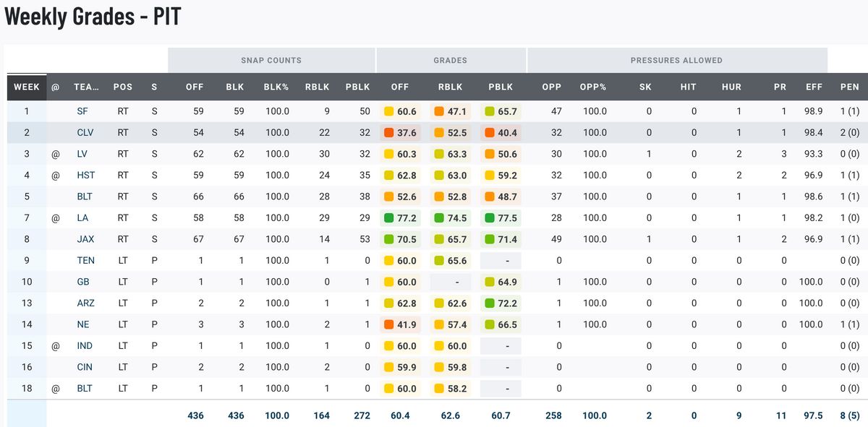Sort by the PEN column header
Viewport: 868px width, 427px height.
[849, 87]
